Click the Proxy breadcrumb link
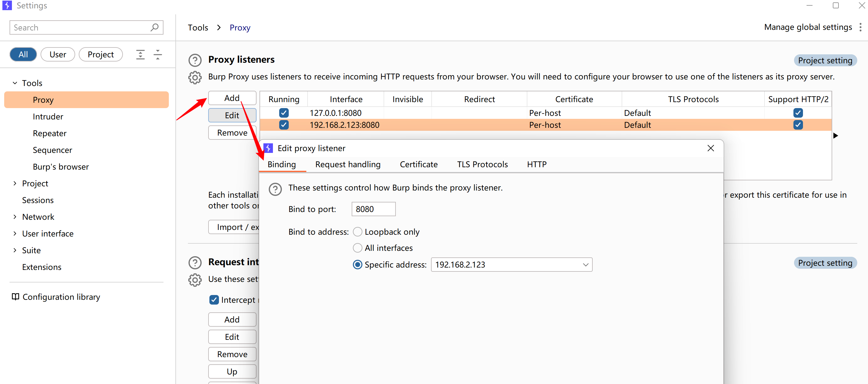 240,27
